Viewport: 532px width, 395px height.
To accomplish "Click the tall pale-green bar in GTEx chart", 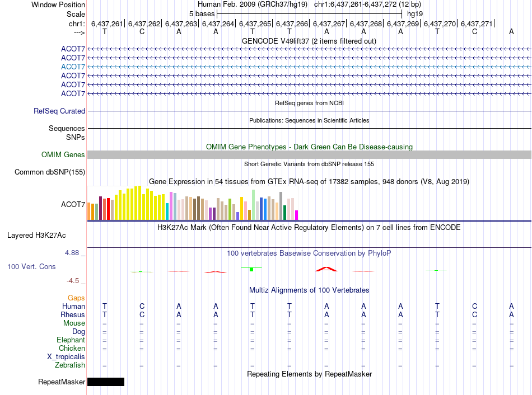I will (254, 205).
